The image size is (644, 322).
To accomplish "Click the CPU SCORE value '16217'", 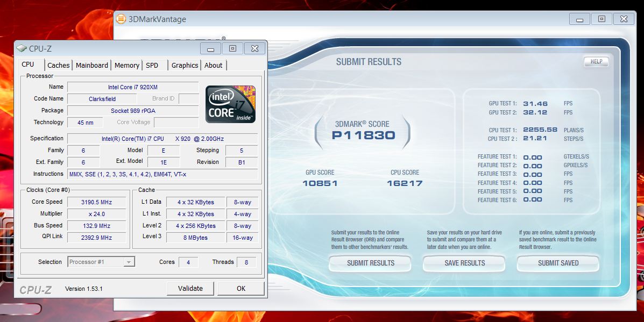I will [405, 183].
